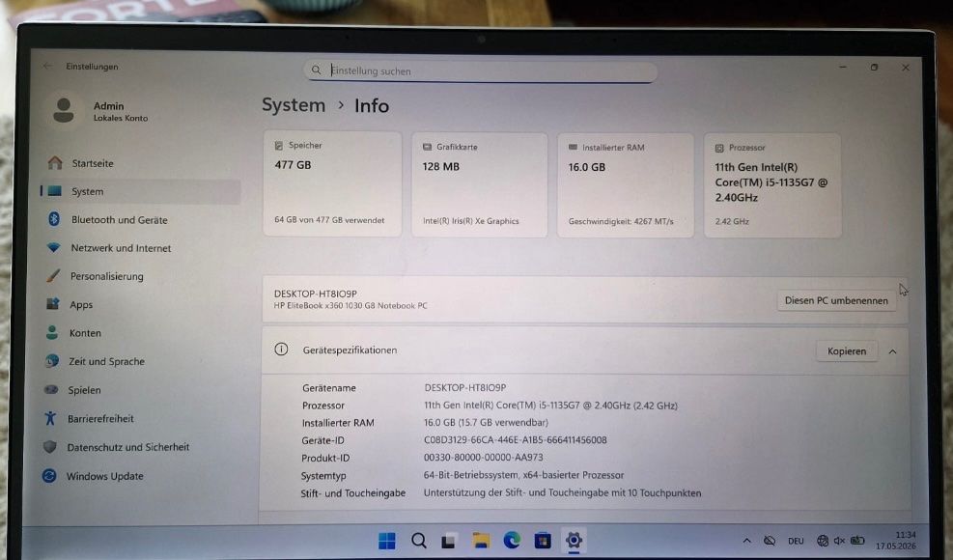
Task: Click the Stift- und Toucheingabe value text
Action: [x=562, y=492]
